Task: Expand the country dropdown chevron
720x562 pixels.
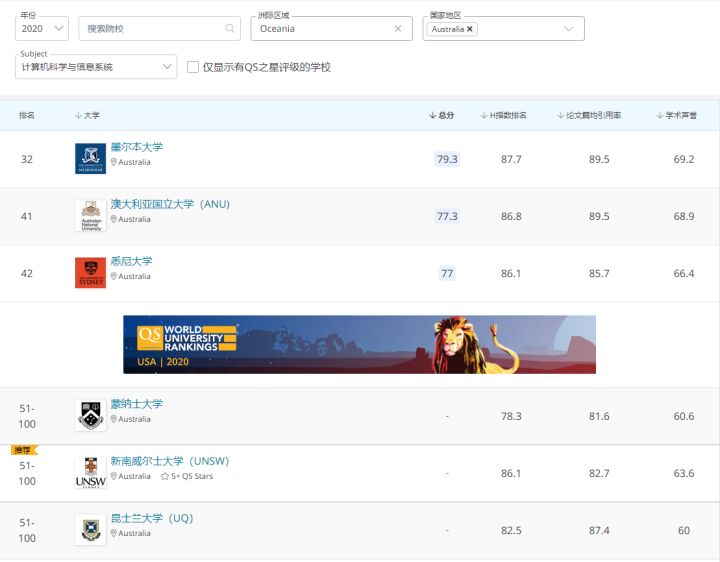Action: point(568,29)
